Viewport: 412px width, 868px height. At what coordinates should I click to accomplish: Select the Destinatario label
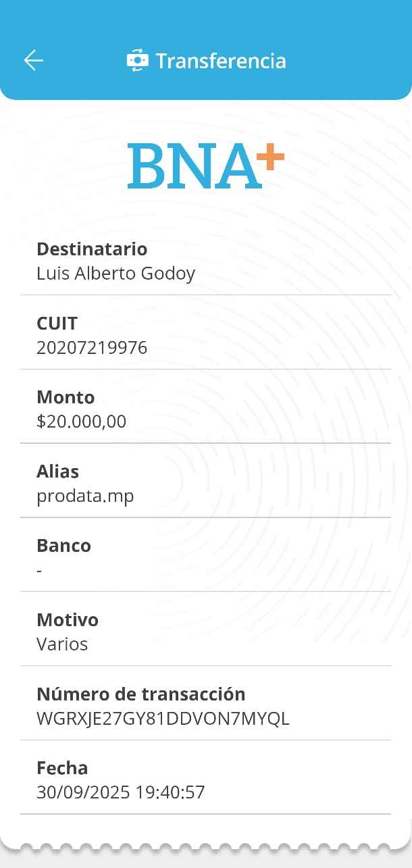click(x=92, y=249)
